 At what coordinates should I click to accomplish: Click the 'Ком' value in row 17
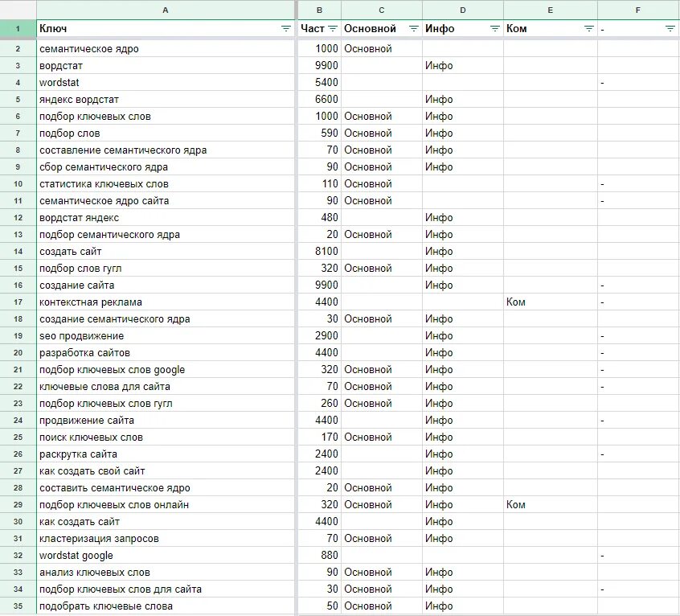coord(516,302)
